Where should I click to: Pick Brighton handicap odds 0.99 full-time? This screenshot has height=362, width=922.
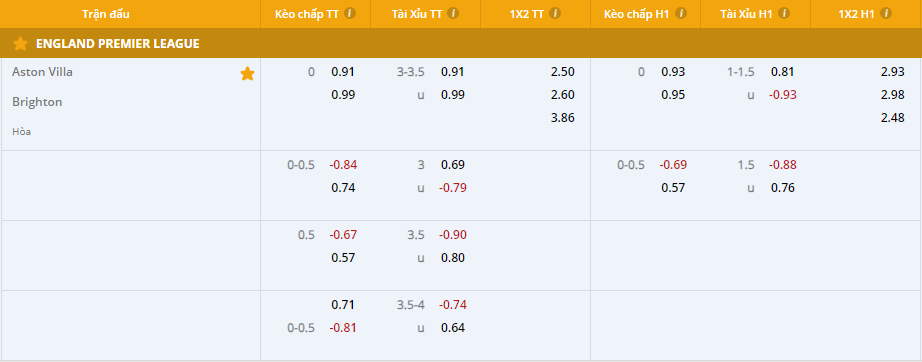[x=343, y=95]
